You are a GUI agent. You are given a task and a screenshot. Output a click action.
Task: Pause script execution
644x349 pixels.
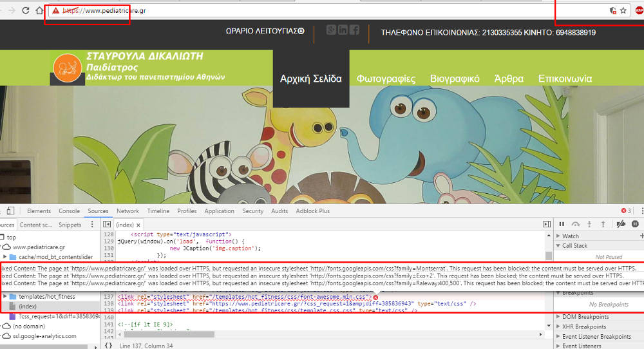[x=562, y=224]
